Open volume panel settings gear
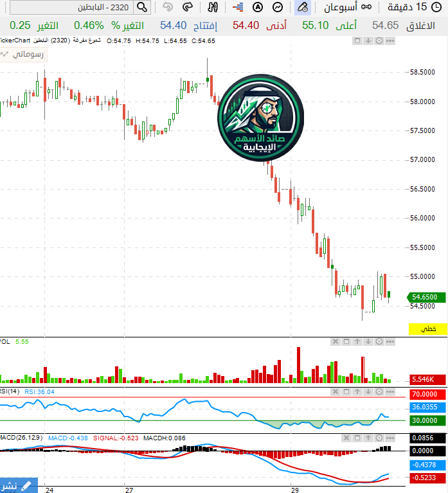 pos(379,341)
